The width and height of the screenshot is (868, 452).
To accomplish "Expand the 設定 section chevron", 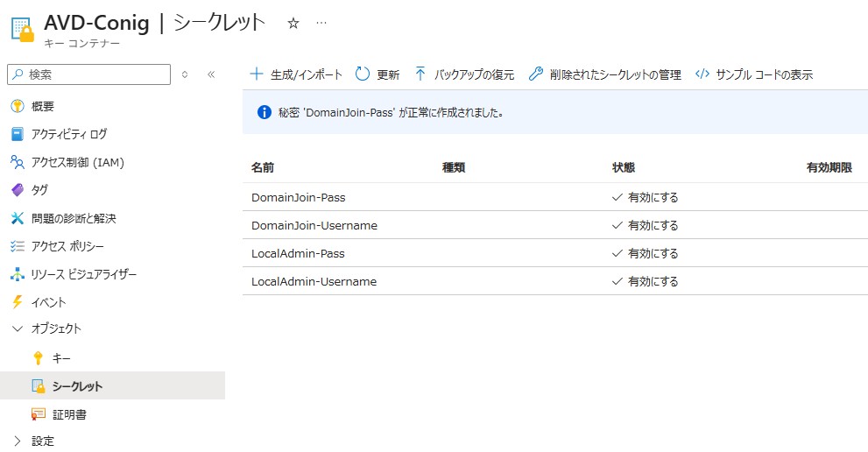I will click(x=17, y=441).
